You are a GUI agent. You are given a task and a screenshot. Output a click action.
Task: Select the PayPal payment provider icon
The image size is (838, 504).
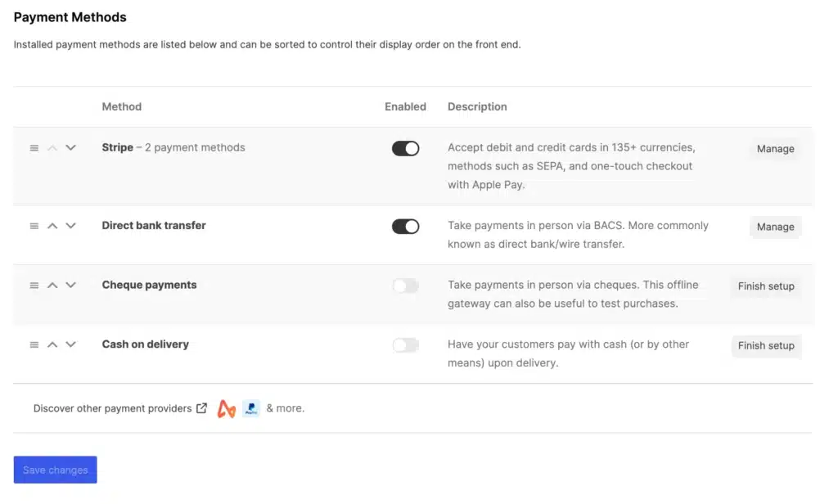click(x=251, y=407)
